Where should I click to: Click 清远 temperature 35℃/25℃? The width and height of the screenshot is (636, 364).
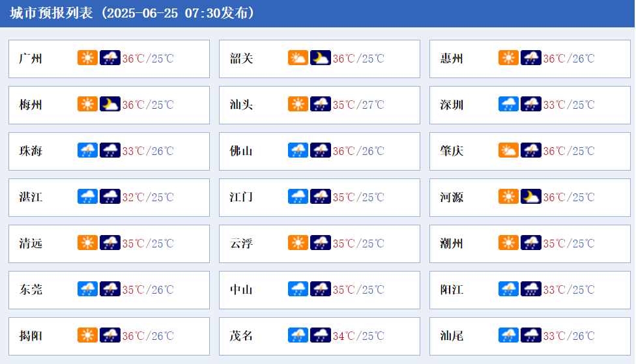[x=148, y=244]
